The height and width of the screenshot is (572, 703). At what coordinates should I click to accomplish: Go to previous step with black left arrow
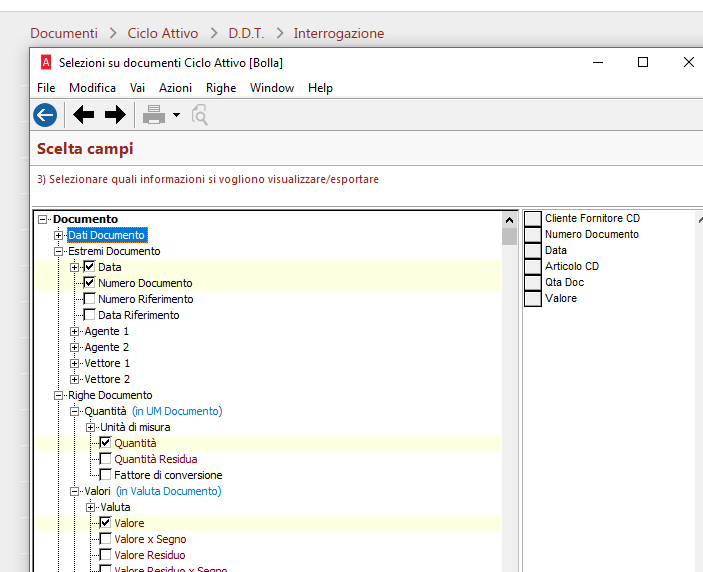click(x=83, y=115)
